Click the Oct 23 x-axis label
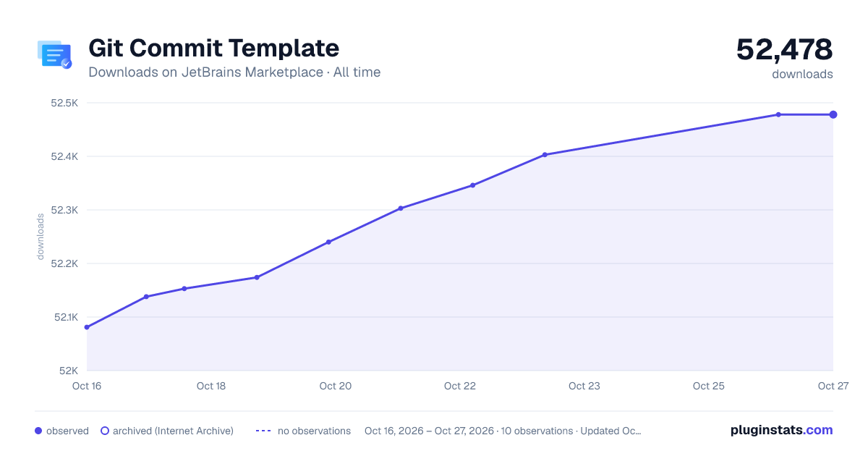Image resolution: width=868 pixels, height=456 pixels. click(584, 386)
